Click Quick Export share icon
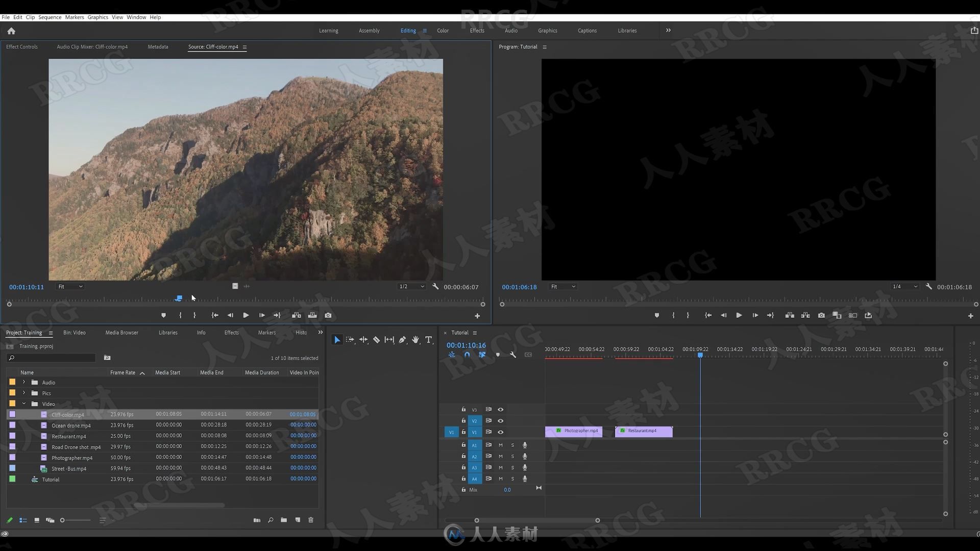 pos(974,31)
